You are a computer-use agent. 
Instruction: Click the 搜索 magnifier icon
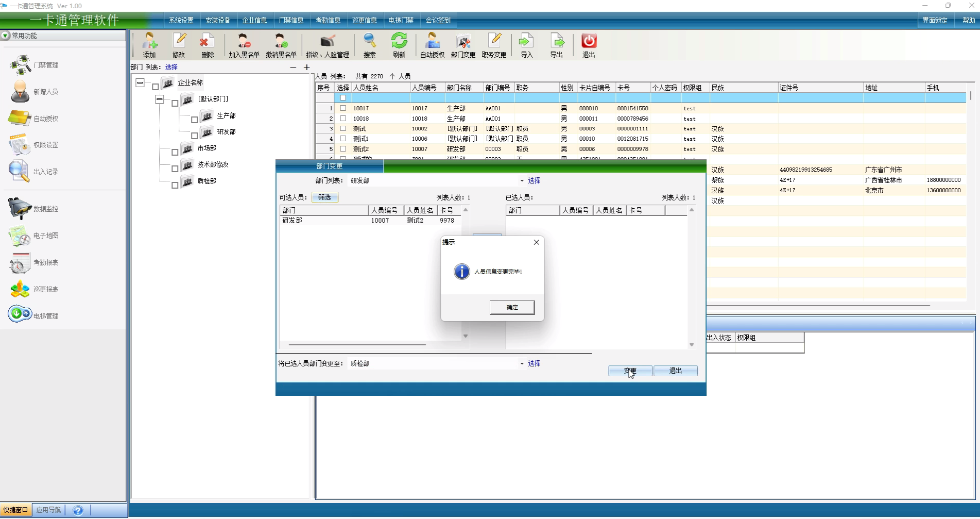pos(369,41)
